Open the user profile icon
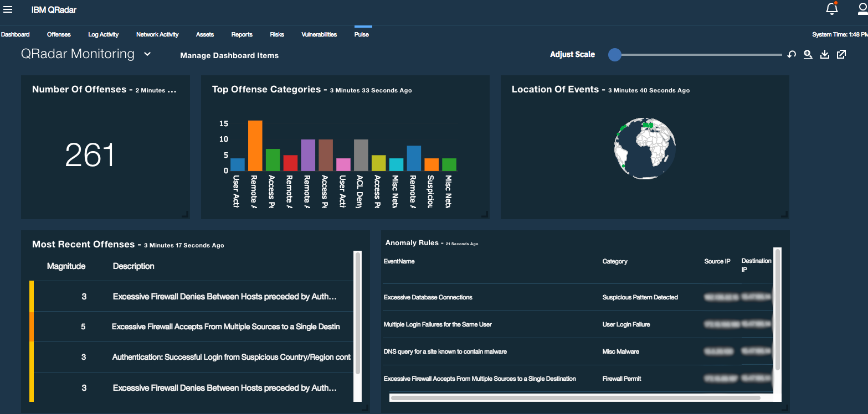This screenshot has width=868, height=414. (862, 9)
